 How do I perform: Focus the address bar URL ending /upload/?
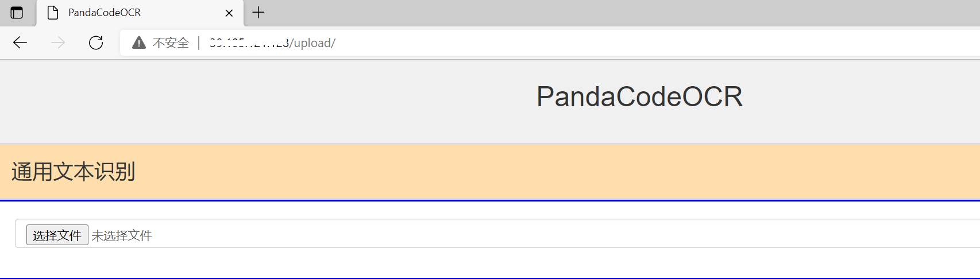[272, 43]
